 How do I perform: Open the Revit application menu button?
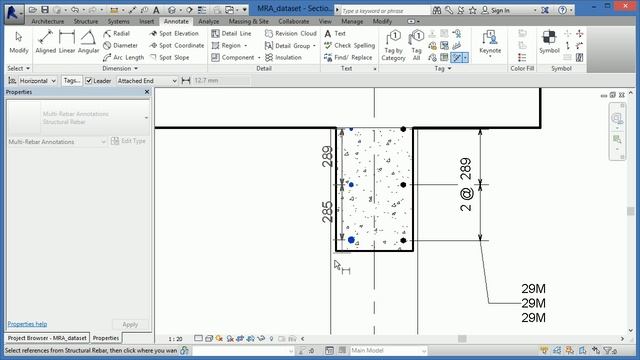click(14, 13)
